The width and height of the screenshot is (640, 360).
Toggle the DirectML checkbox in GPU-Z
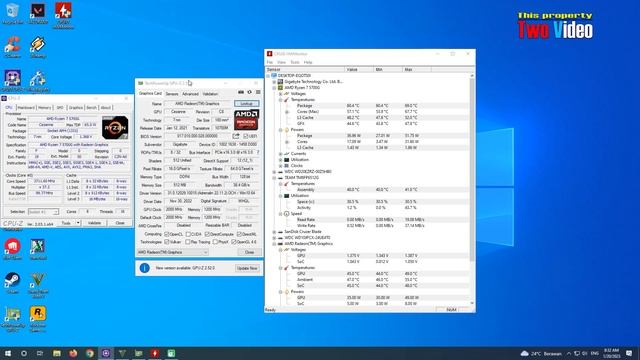coord(239,234)
